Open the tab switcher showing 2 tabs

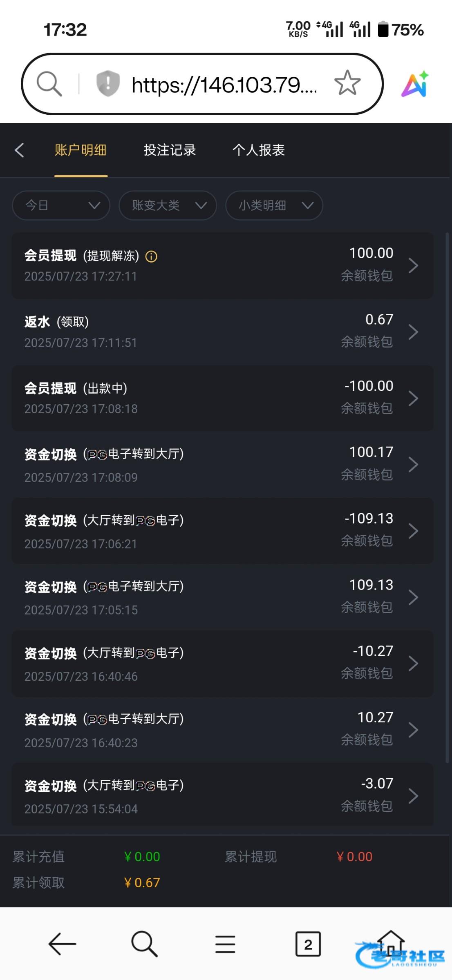(x=308, y=944)
